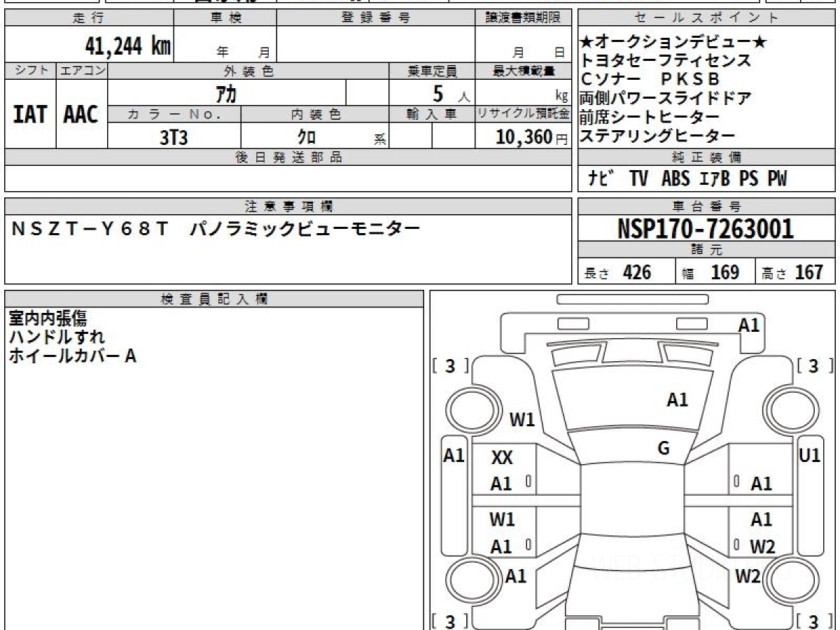This screenshot has width=840, height=630.
Task: Click the 内装色 label
Action: tap(315, 114)
